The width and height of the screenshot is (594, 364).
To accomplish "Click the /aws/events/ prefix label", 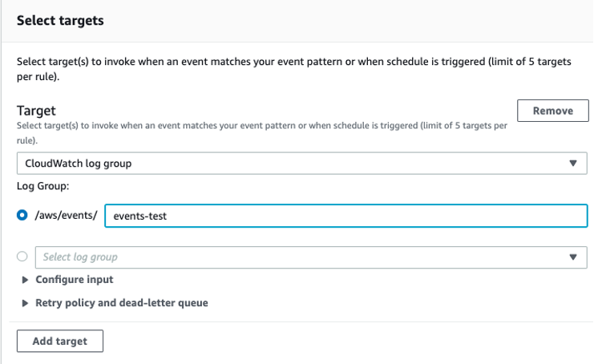I will (x=66, y=215).
